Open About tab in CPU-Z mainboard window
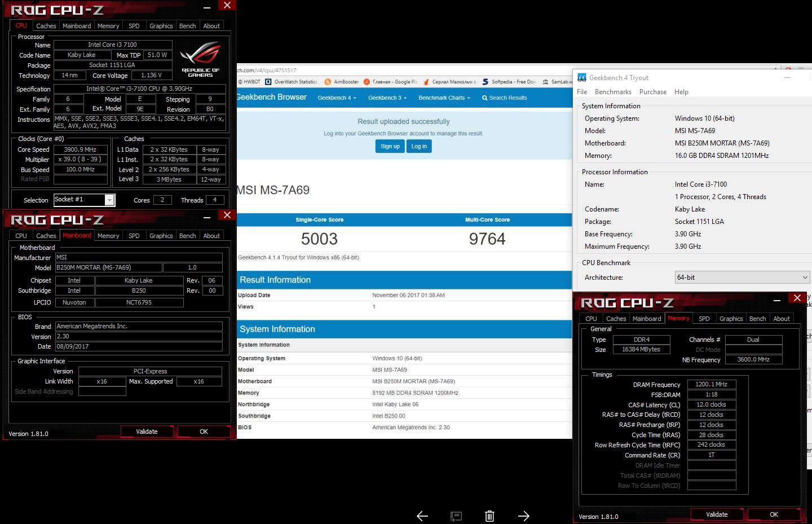Viewport: 812px width, 524px height. click(211, 236)
